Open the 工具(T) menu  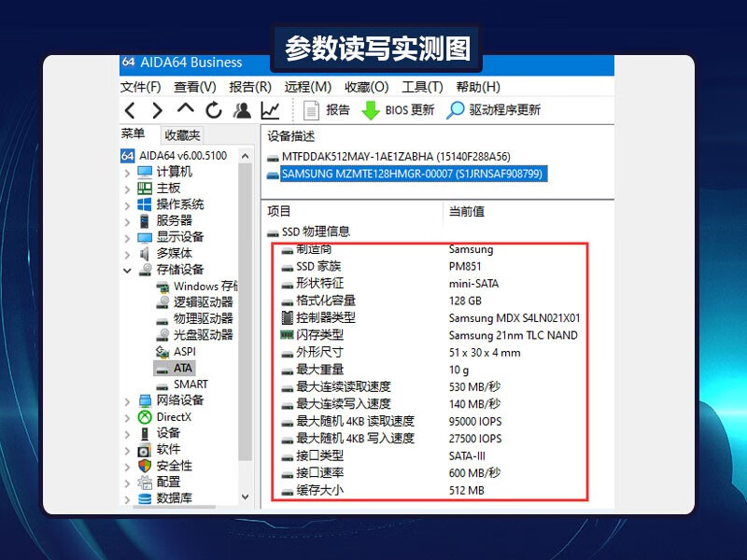tap(422, 87)
